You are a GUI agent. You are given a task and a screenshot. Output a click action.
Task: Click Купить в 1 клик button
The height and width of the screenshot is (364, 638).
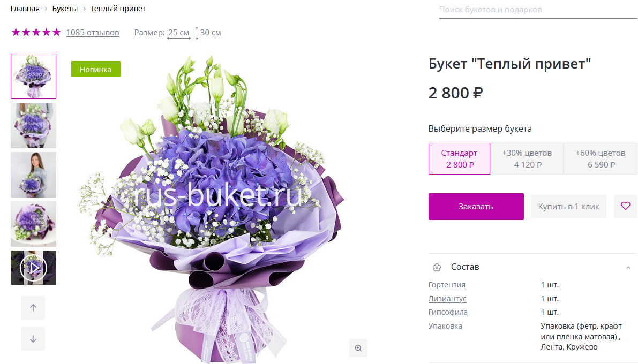pyautogui.click(x=568, y=207)
